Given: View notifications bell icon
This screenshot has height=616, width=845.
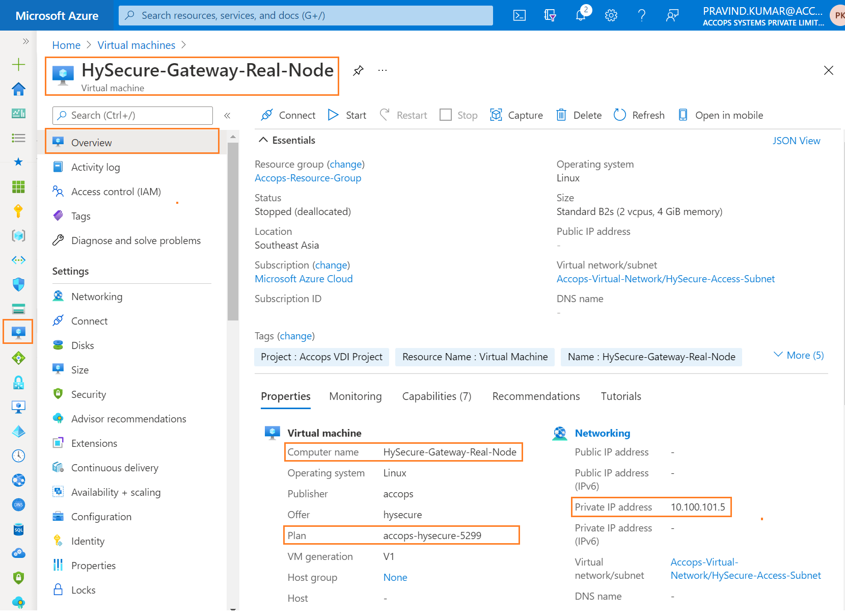Looking at the screenshot, I should click(x=581, y=15).
